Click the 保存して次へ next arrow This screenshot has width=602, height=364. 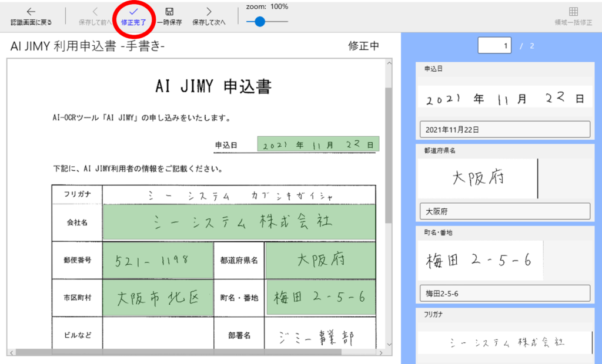[x=209, y=12]
